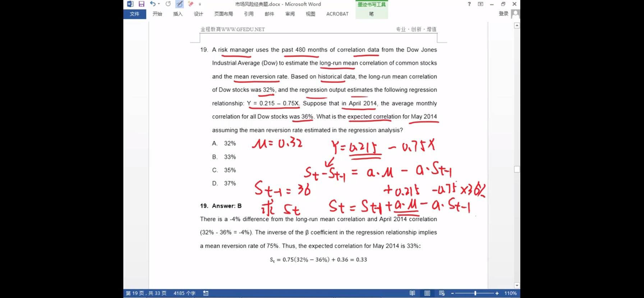644x298 pixels.
Task: Open the word count 4185 个字
Action: click(184, 293)
